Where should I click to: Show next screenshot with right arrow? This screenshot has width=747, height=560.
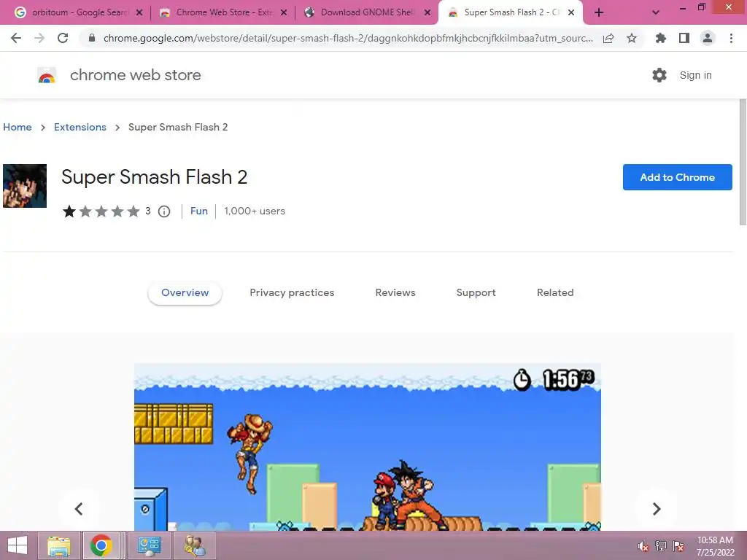pyautogui.click(x=657, y=508)
